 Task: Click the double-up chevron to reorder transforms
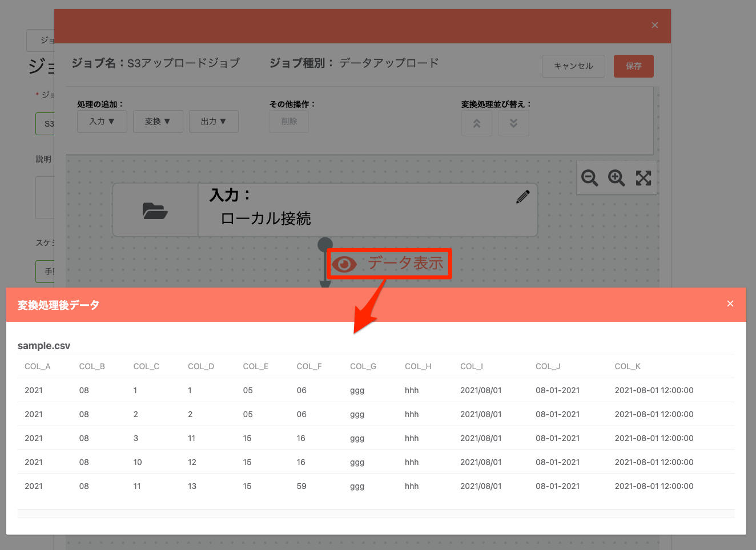coord(477,122)
